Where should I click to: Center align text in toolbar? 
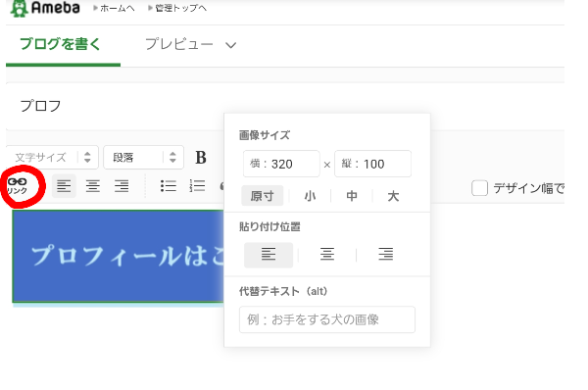(x=93, y=186)
